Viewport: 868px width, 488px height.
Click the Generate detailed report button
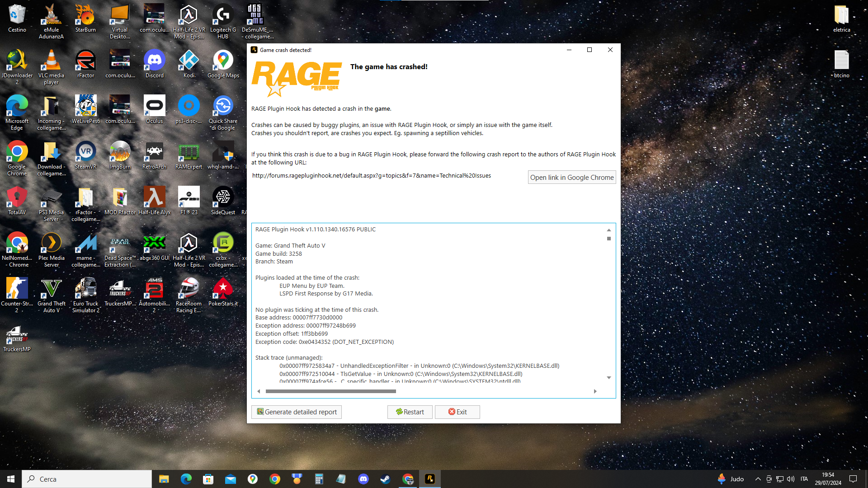(x=297, y=412)
